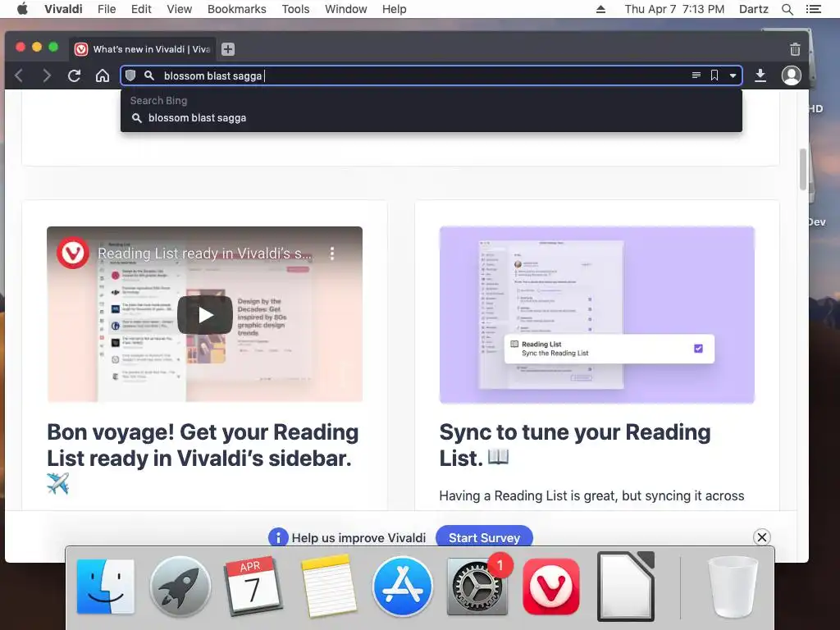Open the Vivaldi application menu
The width and height of the screenshot is (840, 630).
click(63, 9)
